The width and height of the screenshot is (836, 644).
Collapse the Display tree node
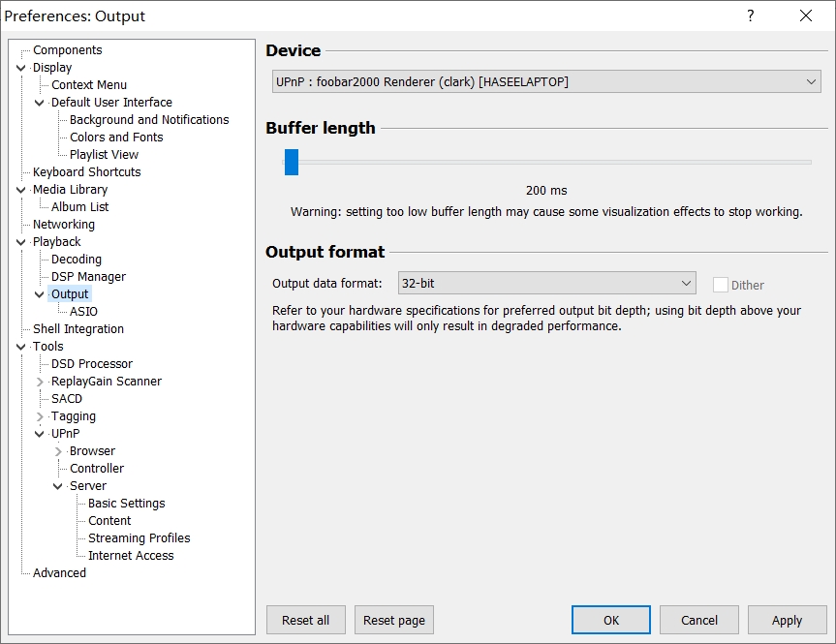coord(21,68)
